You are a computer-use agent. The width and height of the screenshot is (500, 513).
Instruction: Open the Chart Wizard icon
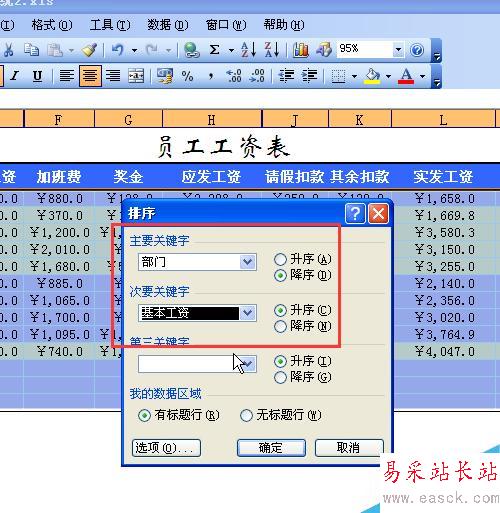pos(301,50)
